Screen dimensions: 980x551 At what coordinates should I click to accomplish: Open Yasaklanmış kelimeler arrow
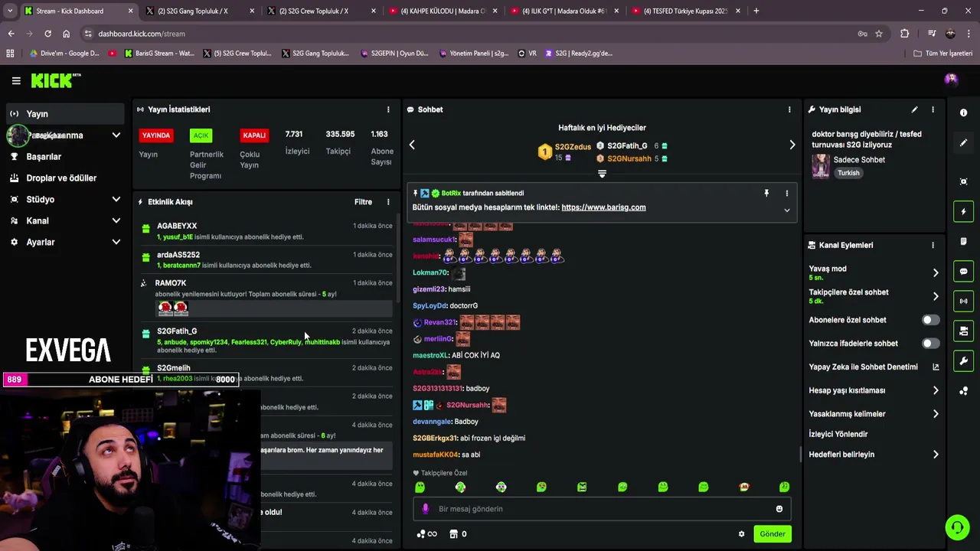coord(936,414)
